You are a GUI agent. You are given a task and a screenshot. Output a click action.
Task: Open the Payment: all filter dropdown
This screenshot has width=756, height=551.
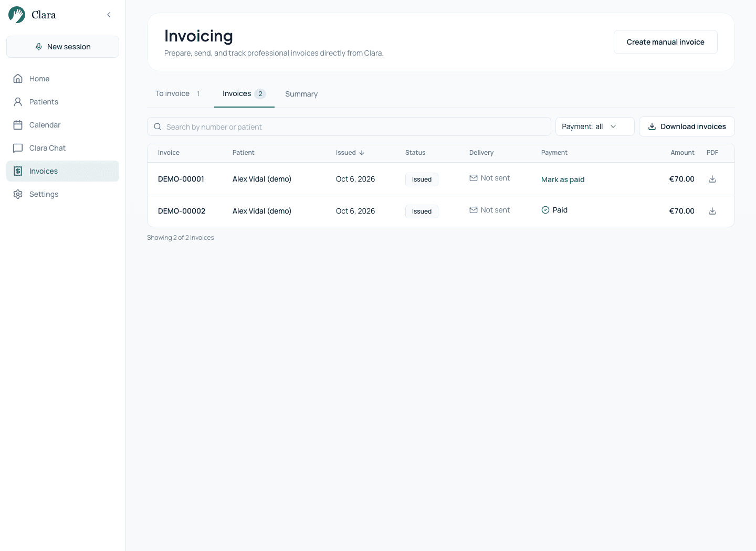coord(595,126)
